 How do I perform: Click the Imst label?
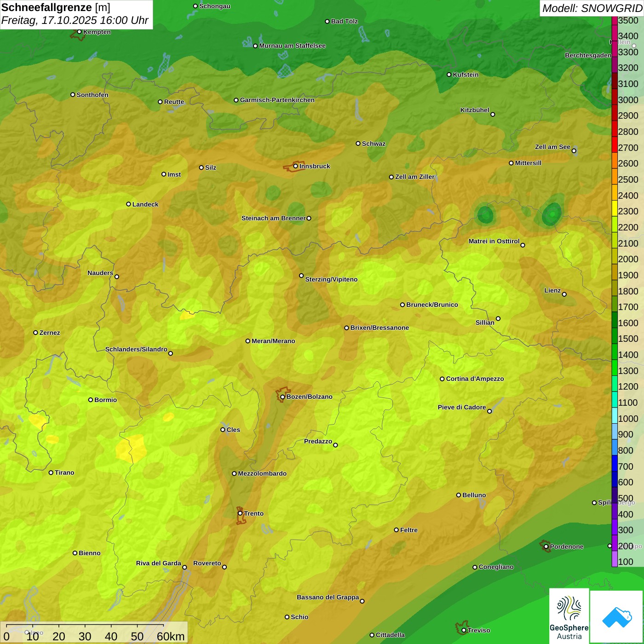point(174,174)
